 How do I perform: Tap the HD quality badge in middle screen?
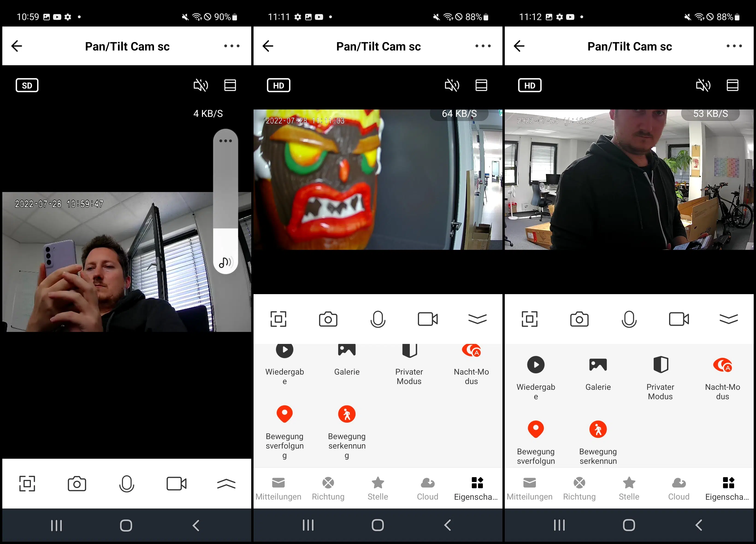[x=278, y=85]
